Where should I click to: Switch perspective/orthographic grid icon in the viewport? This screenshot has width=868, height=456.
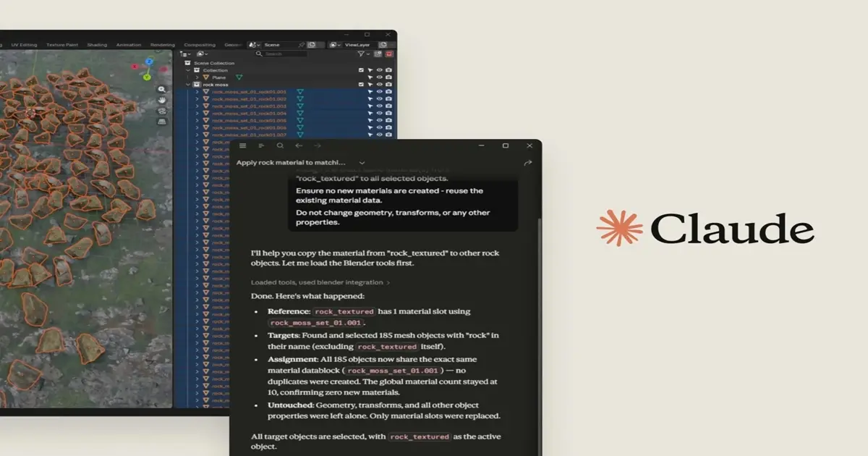[x=162, y=122]
